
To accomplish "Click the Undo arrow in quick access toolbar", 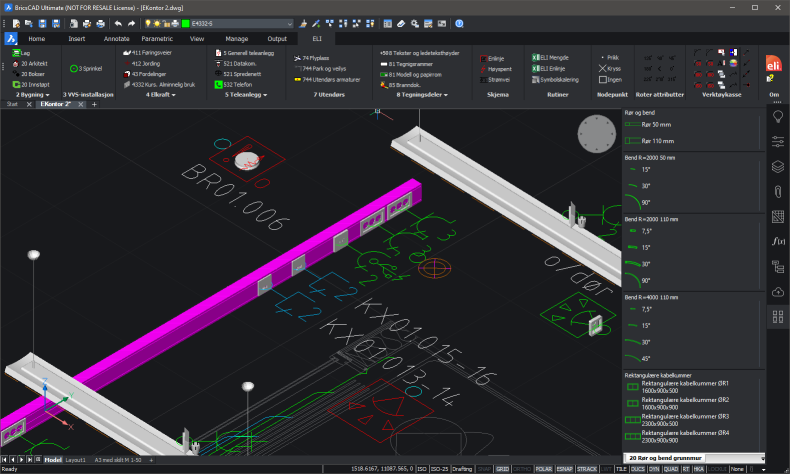I will click(118, 22).
